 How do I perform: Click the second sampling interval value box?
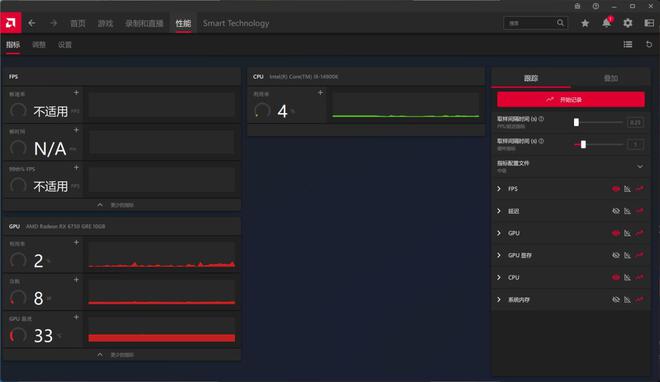[x=635, y=145]
